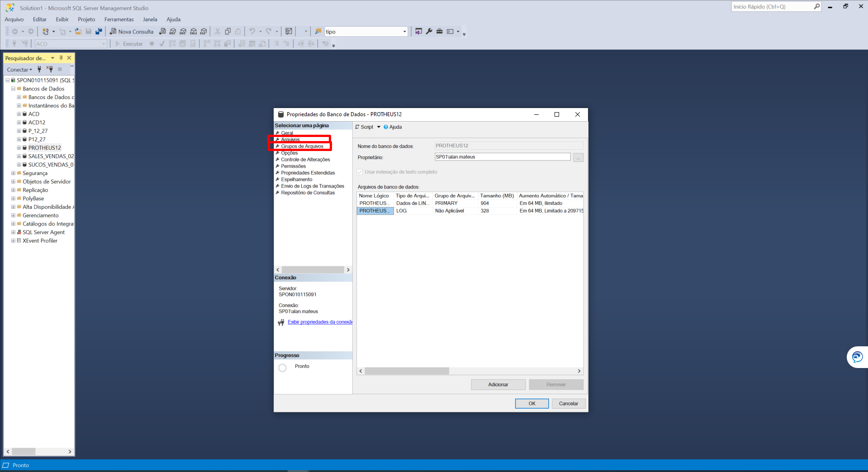868x472 pixels.
Task: Click the Início Rápido search box
Action: (x=772, y=7)
